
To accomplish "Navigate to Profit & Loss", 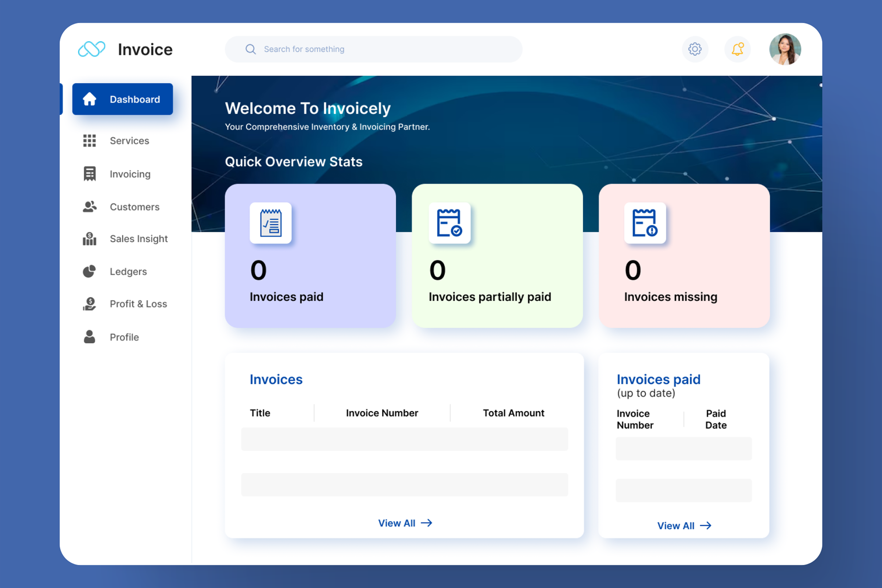I will pyautogui.click(x=138, y=304).
